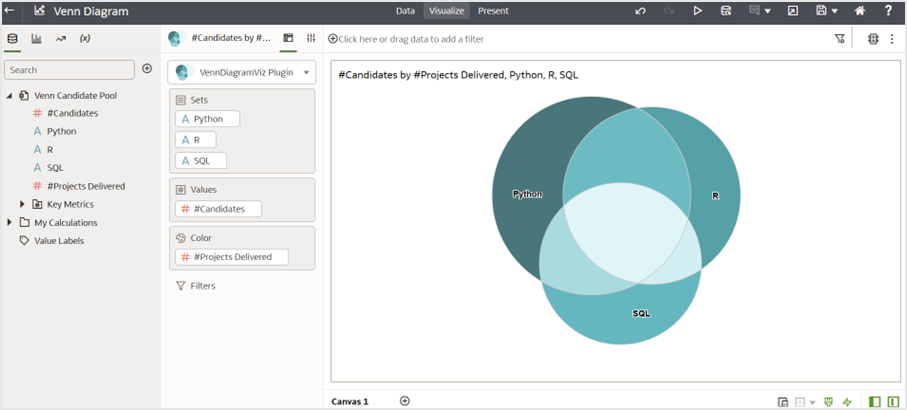Open the Save options dropdown arrow
The height and width of the screenshot is (410, 907).
pos(835,11)
